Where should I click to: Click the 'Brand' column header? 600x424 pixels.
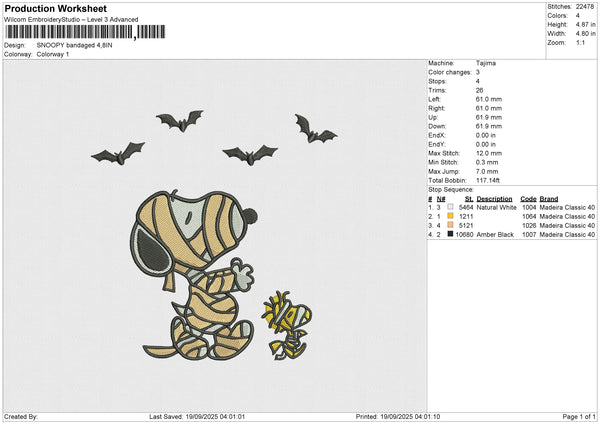click(x=549, y=199)
